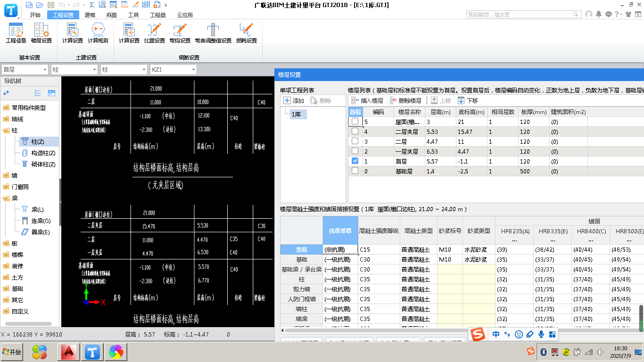Screen dimensions: 644x362
Task: Expand the 板 tree folder
Action: tap(6, 243)
